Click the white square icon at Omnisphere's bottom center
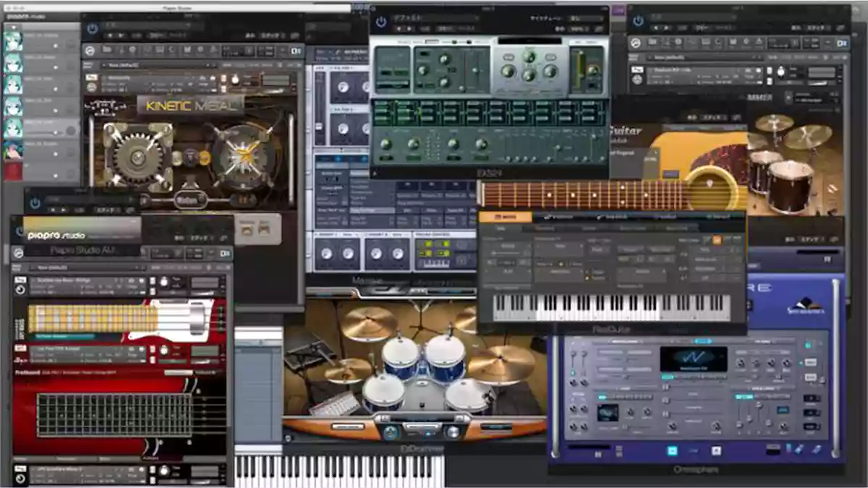The height and width of the screenshot is (488, 868). pyautogui.click(x=716, y=450)
